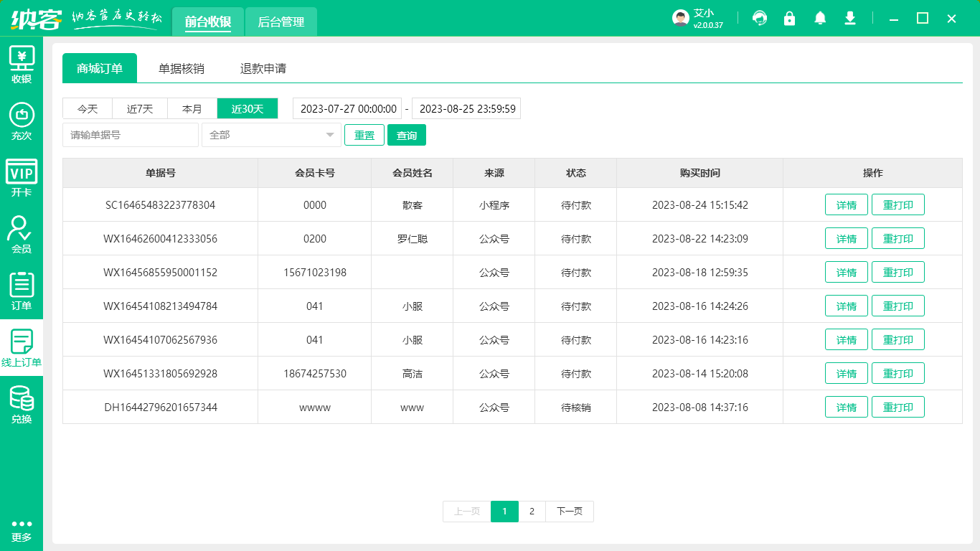The height and width of the screenshot is (551, 980).
Task: Filter orders by 本月
Action: tap(192, 109)
